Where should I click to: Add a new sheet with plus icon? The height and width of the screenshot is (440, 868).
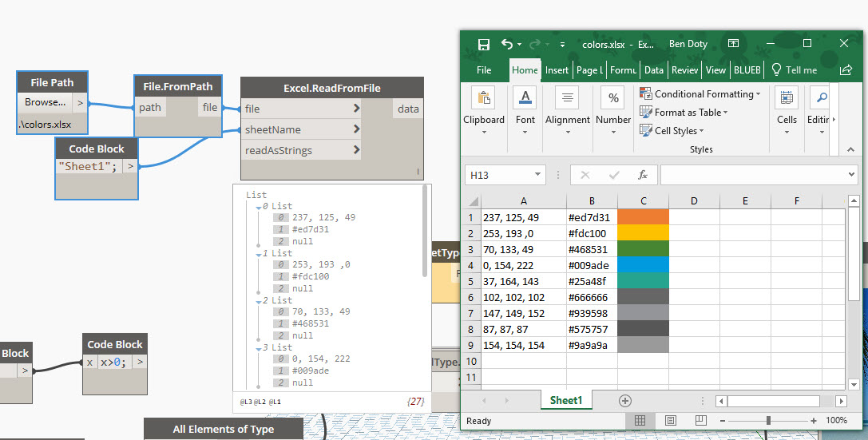point(625,401)
